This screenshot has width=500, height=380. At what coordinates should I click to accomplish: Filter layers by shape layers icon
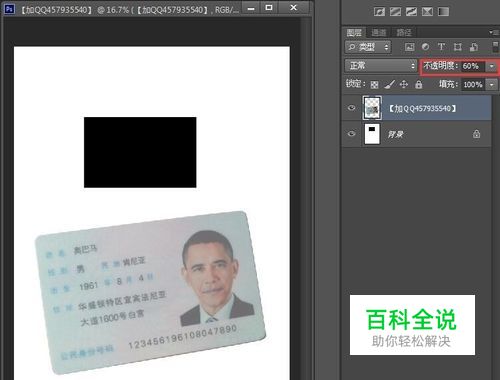(458, 47)
